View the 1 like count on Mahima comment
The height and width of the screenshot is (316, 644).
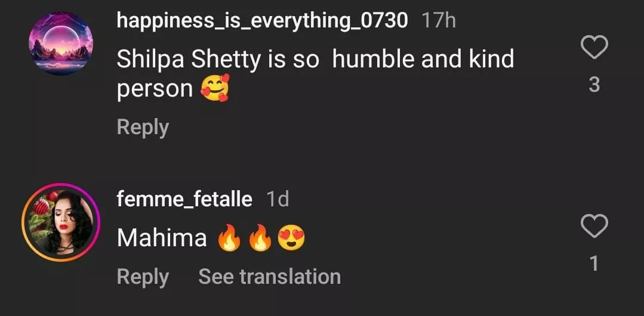(594, 263)
